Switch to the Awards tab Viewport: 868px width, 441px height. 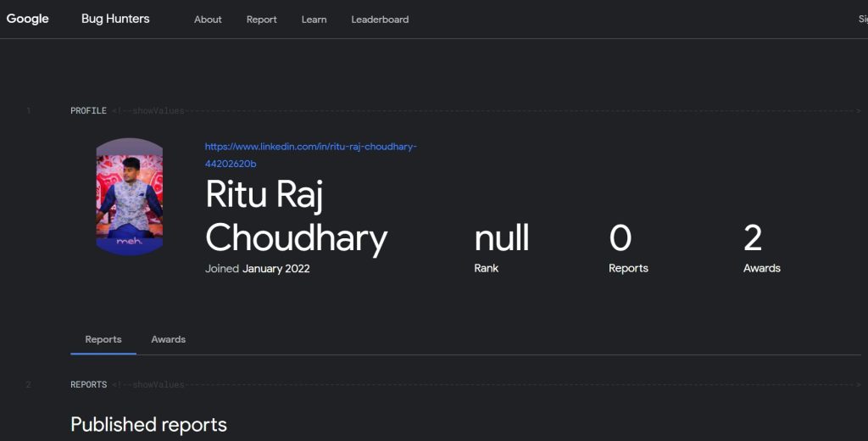(x=168, y=339)
